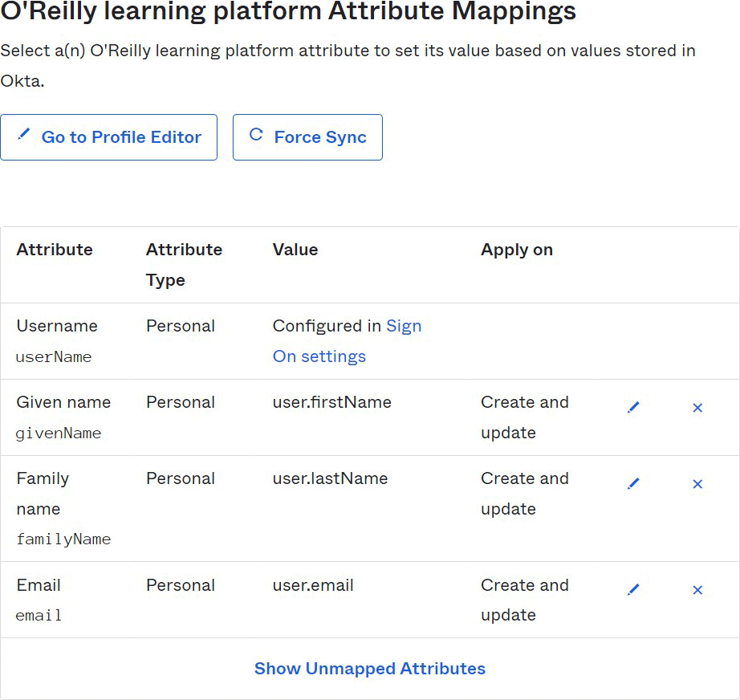Image resolution: width=740 pixels, height=700 pixels.
Task: Click the givenName attribute code
Action: click(x=59, y=433)
